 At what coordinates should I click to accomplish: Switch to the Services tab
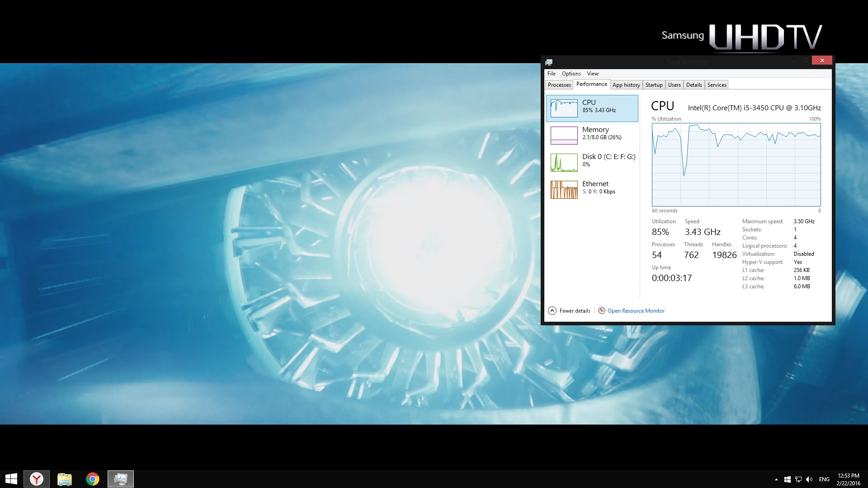coord(717,85)
